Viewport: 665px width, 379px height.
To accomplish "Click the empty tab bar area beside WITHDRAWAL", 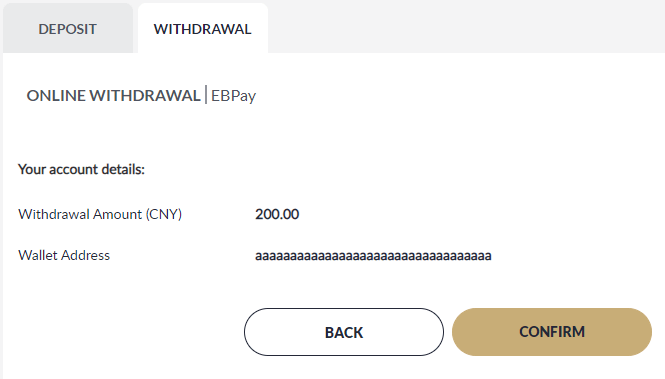I will [x=467, y=26].
